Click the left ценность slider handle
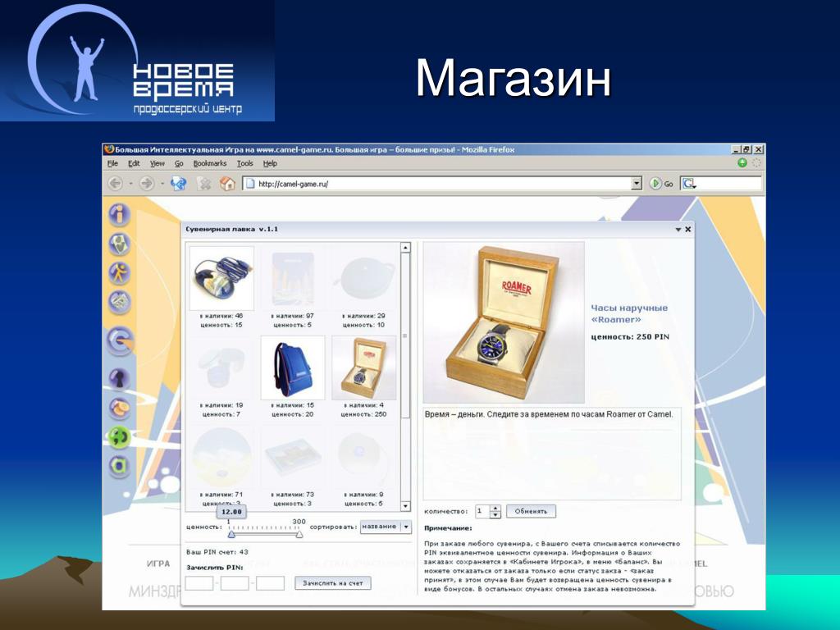840x630 pixels. [x=231, y=534]
